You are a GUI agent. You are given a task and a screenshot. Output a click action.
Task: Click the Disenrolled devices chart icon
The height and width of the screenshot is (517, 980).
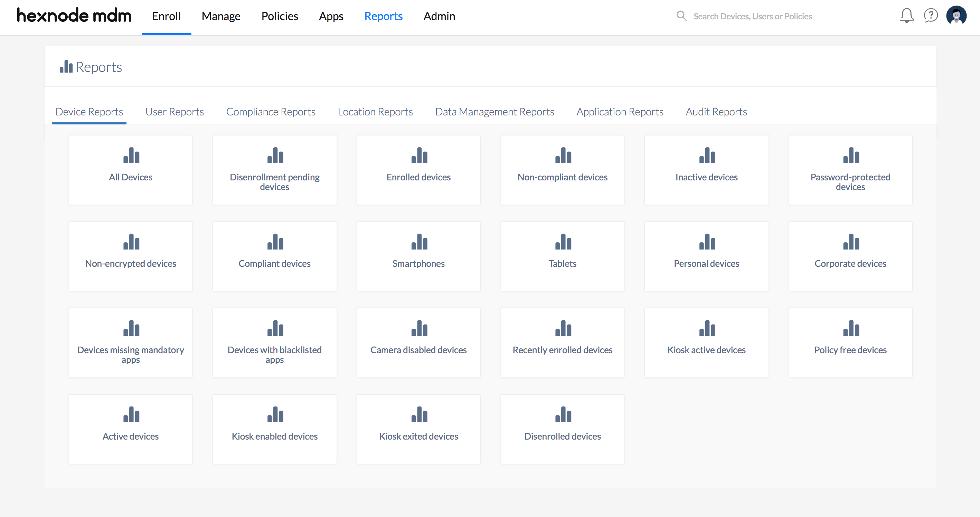coord(563,414)
